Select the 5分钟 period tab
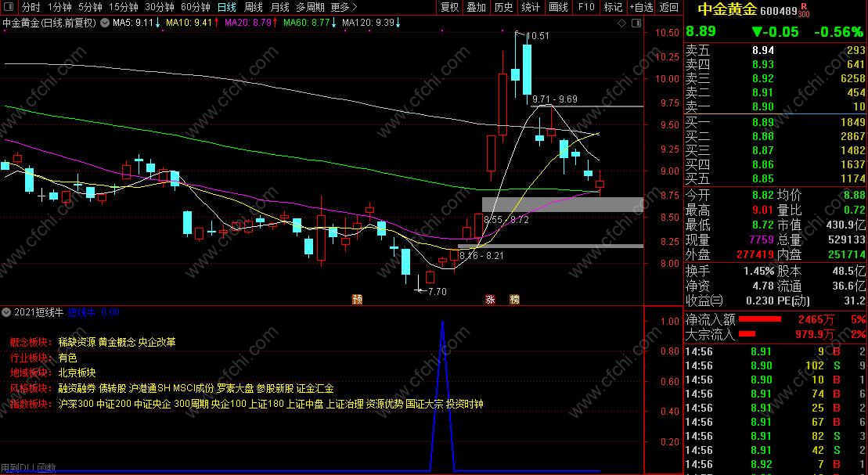The width and height of the screenshot is (868, 475). 90,7
